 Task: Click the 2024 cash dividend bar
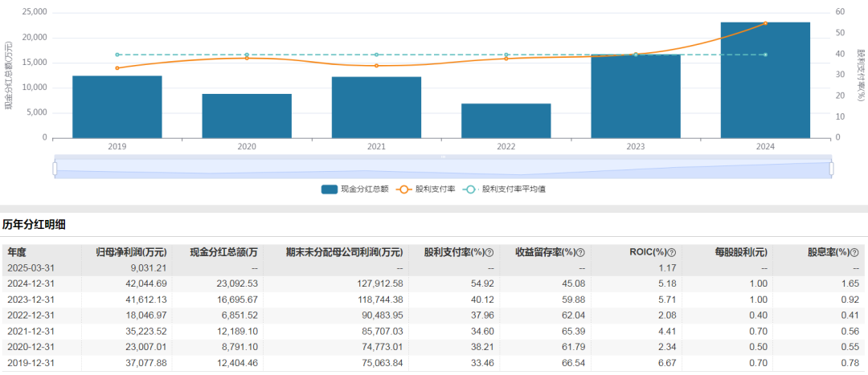click(764, 80)
